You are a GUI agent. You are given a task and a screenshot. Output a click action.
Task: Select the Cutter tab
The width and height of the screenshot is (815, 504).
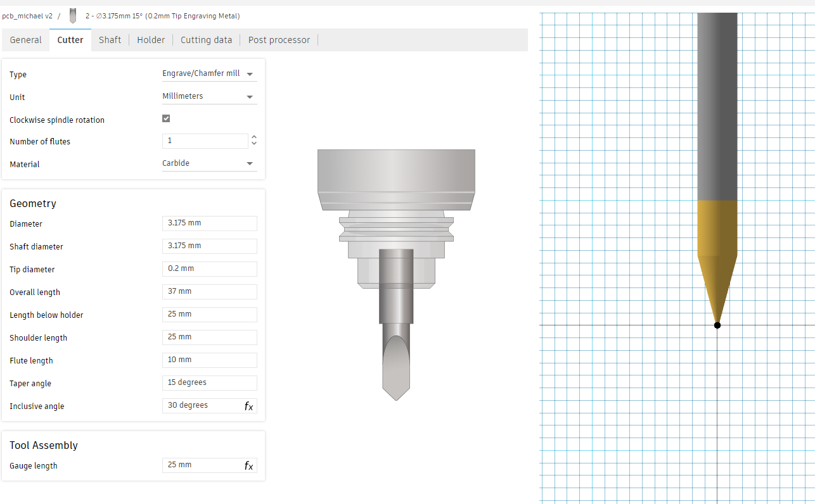click(x=70, y=40)
